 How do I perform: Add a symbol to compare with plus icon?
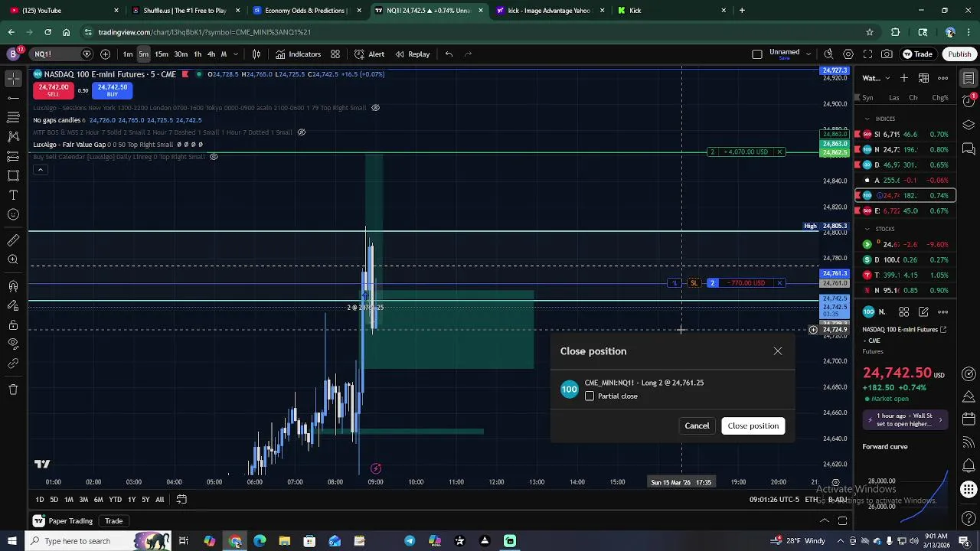pyautogui.click(x=105, y=54)
